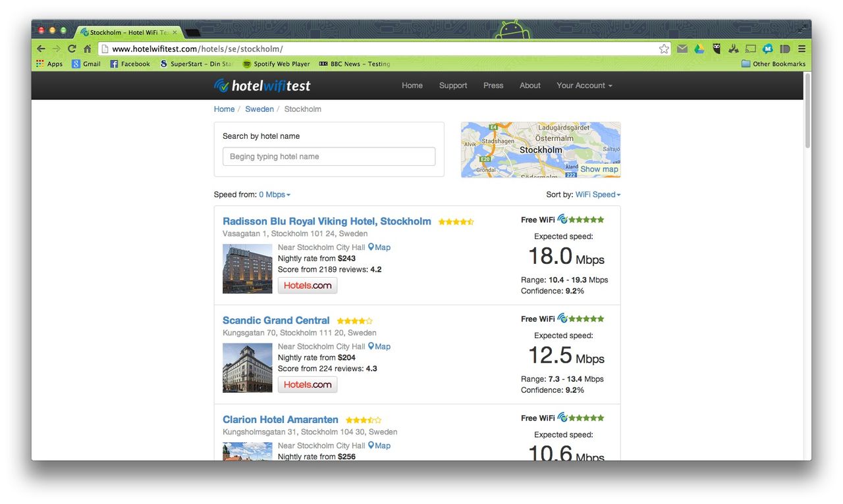The height and width of the screenshot is (504, 843).
Task: Open the Other Bookmarks folder
Action: (773, 64)
